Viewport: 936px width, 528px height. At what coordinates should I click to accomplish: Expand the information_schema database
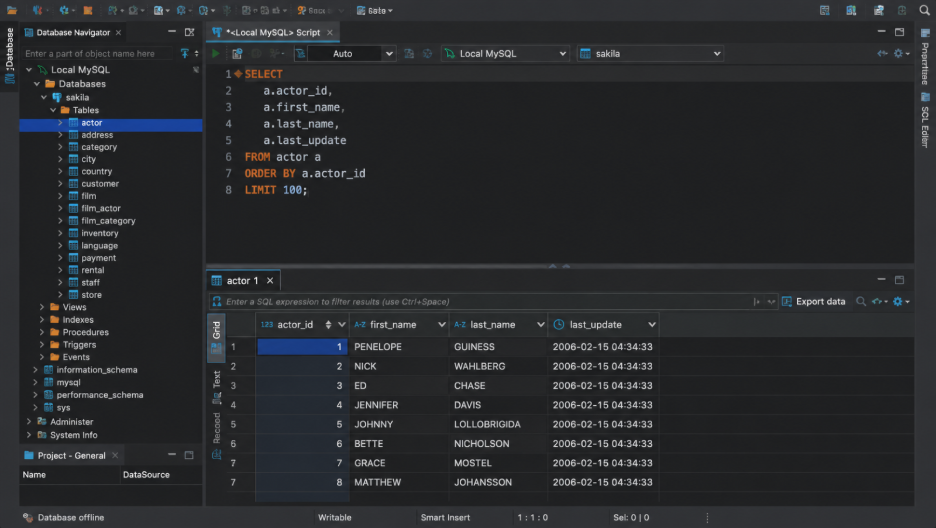[35, 370]
